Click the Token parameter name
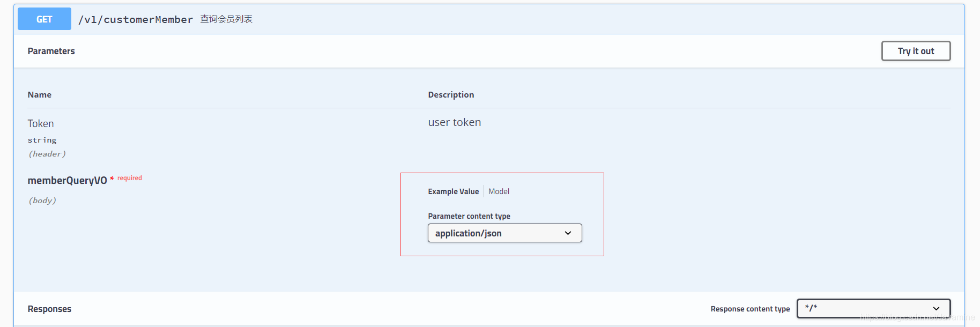Screen dimensions: 980x327 41,124
